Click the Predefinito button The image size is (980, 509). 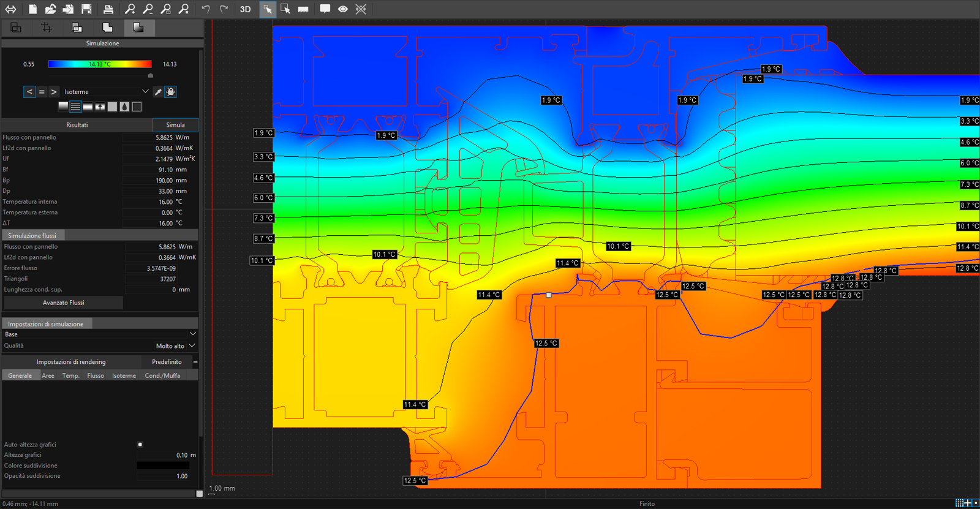pyautogui.click(x=167, y=362)
